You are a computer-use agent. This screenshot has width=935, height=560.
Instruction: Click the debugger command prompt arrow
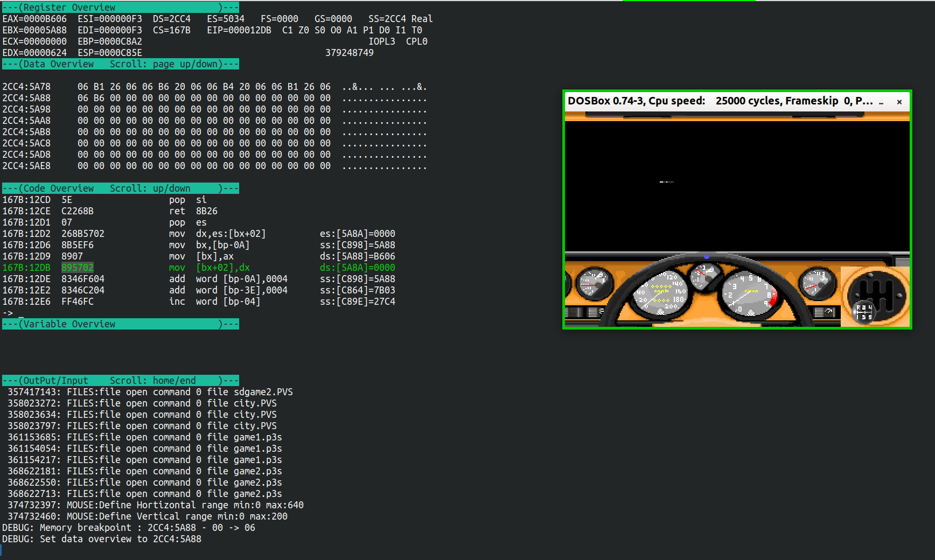coord(8,313)
